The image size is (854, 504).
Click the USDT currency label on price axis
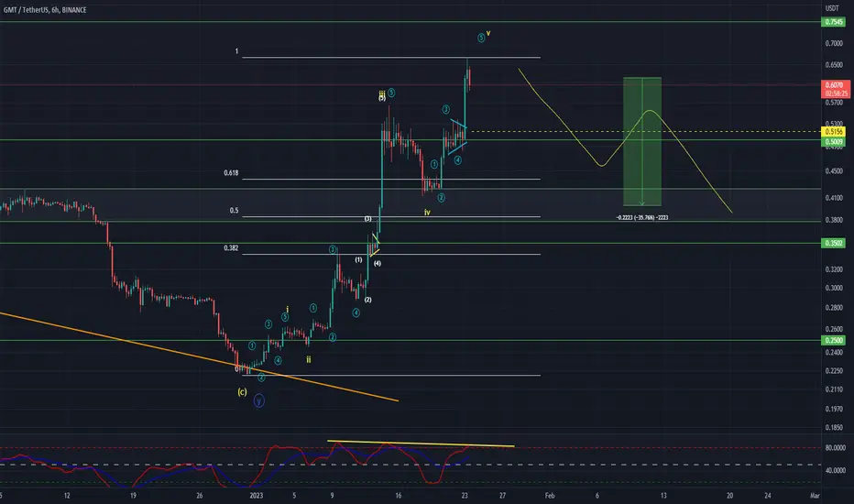[832, 8]
